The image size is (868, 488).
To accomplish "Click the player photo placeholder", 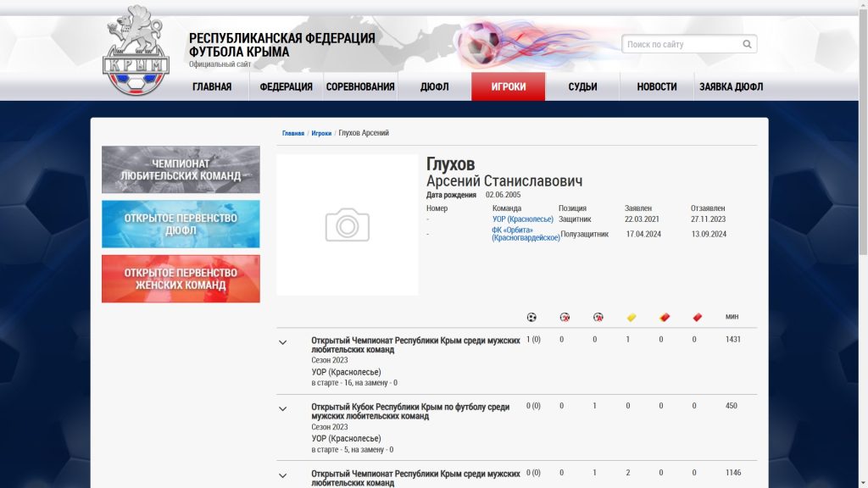I will 348,225.
